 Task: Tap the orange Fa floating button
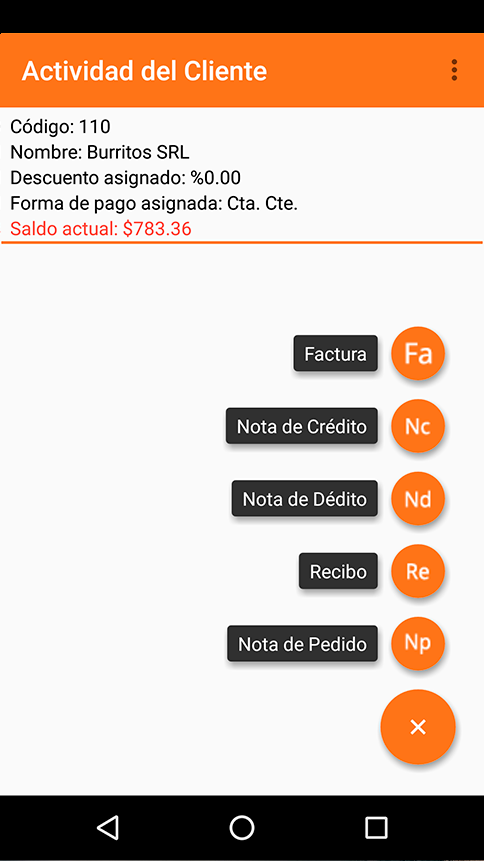(418, 354)
